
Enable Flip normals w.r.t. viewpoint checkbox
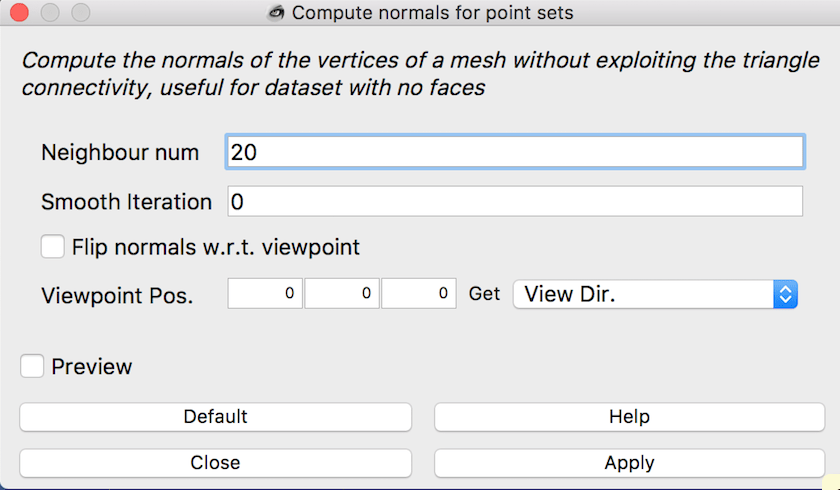52,247
